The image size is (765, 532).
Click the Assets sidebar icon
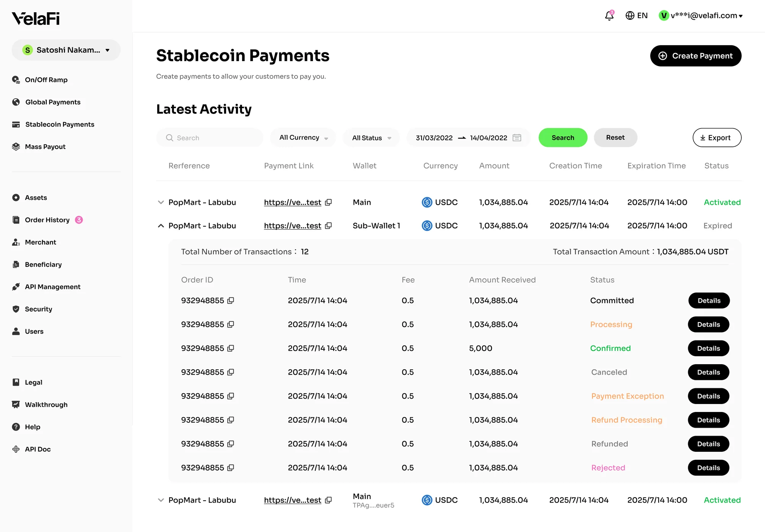tap(16, 198)
